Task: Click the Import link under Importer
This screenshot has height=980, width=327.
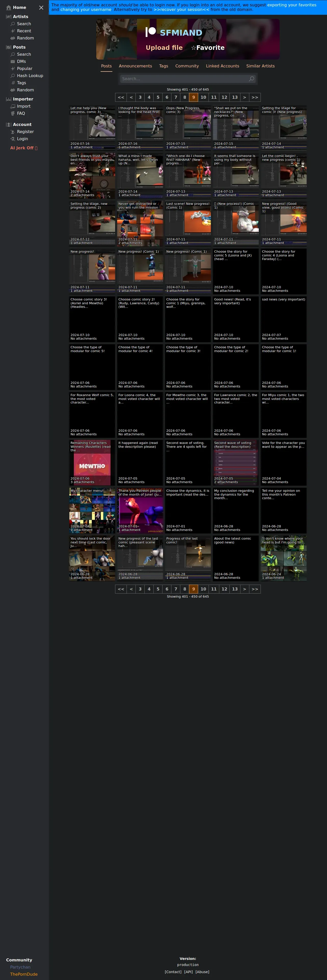Action: click(24, 107)
